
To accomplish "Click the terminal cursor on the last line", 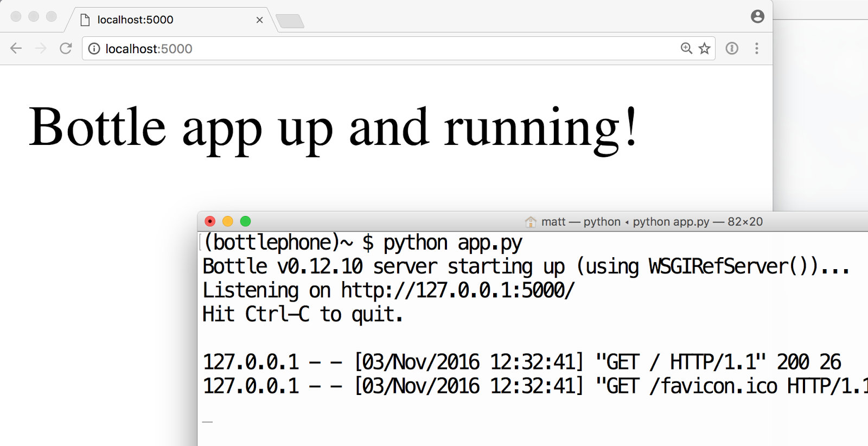I will pyautogui.click(x=207, y=421).
